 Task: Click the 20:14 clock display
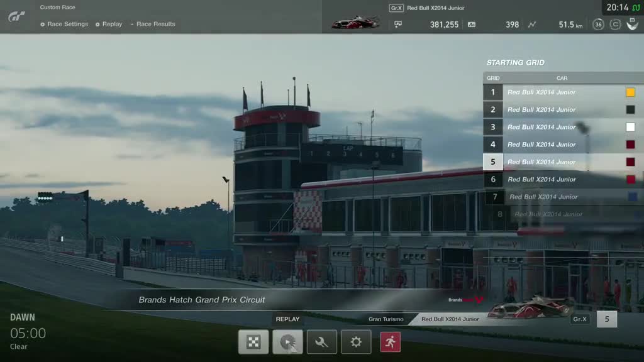point(618,8)
